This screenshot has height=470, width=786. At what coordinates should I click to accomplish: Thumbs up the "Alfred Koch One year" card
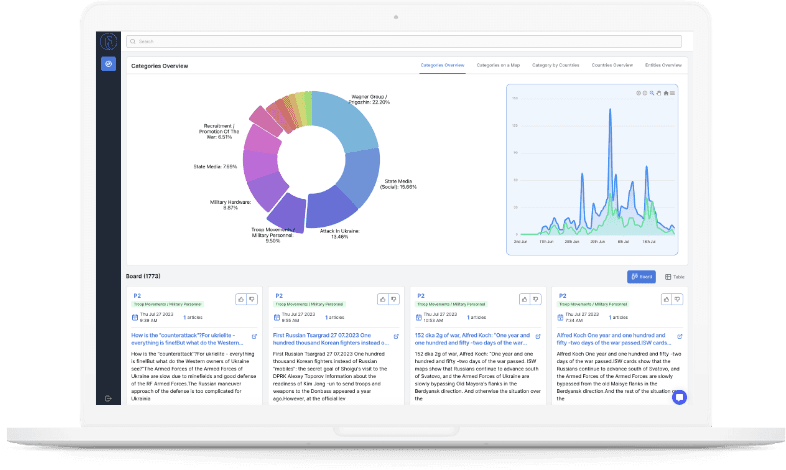tap(666, 299)
